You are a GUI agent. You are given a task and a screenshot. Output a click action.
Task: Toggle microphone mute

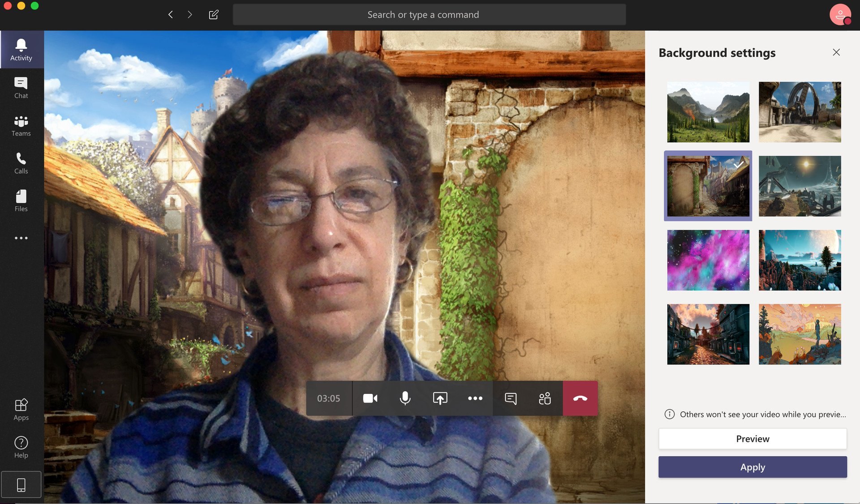405,398
